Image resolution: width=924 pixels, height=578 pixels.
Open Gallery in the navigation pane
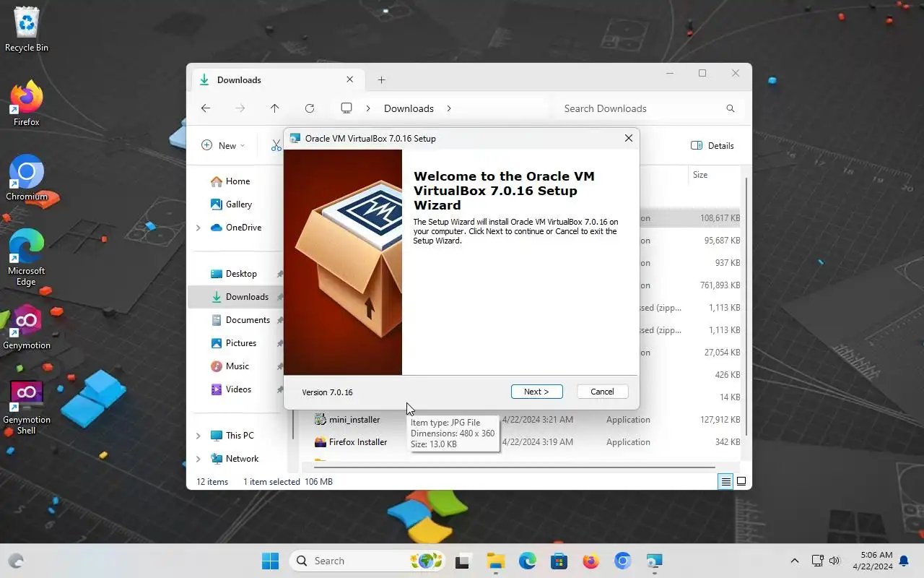click(238, 204)
